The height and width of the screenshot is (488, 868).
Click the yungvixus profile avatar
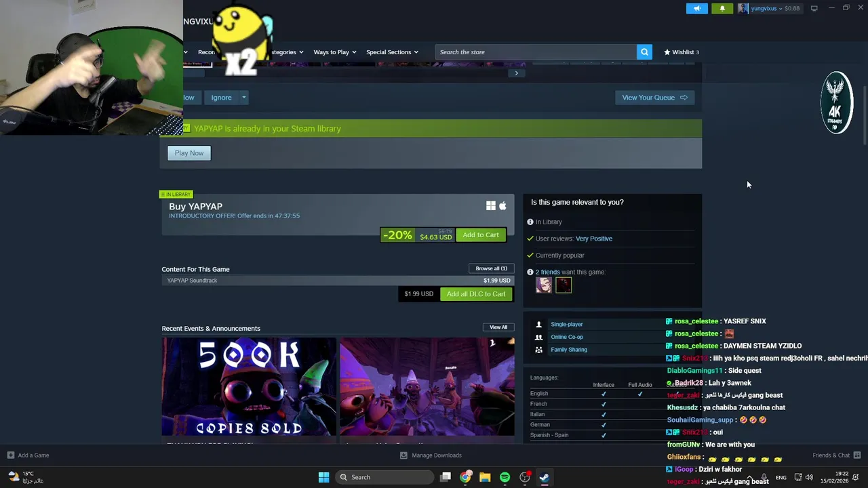743,8
